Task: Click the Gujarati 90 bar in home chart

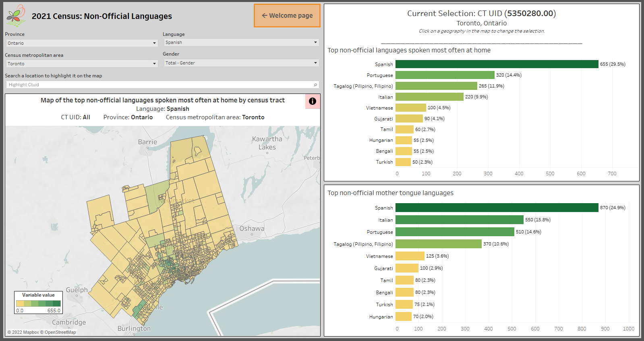Action: coord(409,119)
